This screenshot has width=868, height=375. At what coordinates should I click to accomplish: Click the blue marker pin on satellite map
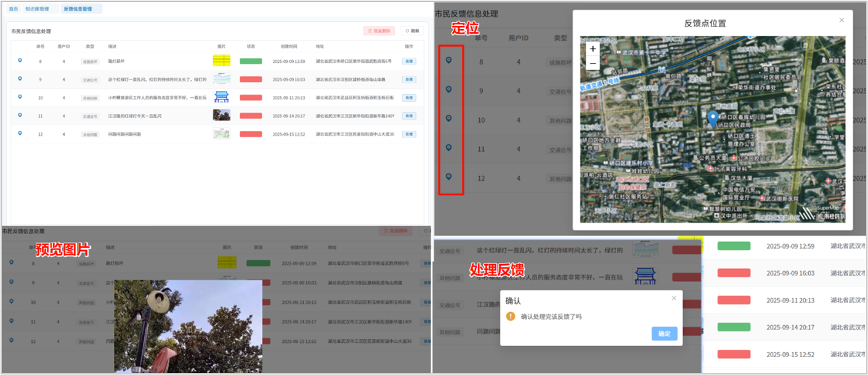(713, 119)
